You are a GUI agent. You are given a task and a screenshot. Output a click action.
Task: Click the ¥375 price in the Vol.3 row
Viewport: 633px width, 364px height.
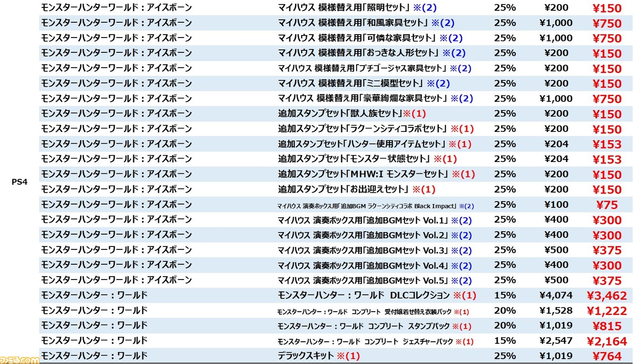tap(606, 251)
